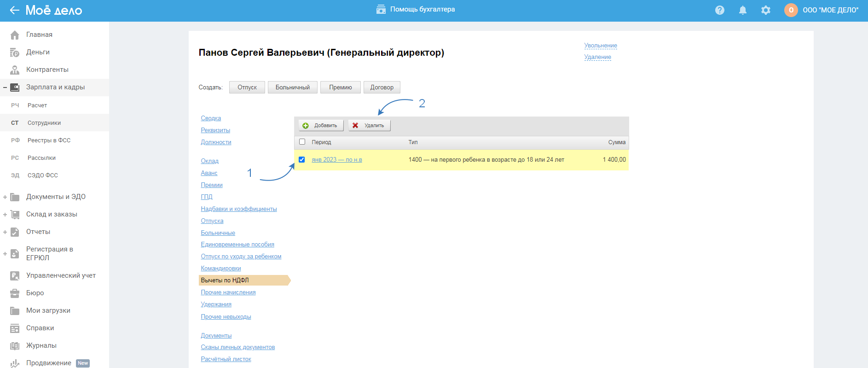Select the Вычеты по НДФЛ tab

[244, 280]
